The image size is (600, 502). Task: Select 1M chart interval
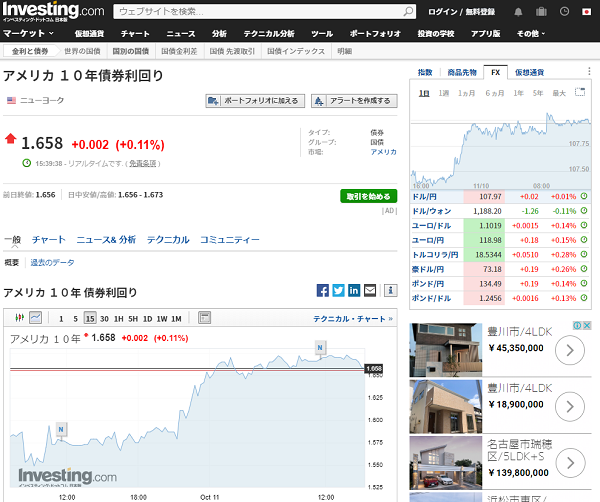[176, 319]
